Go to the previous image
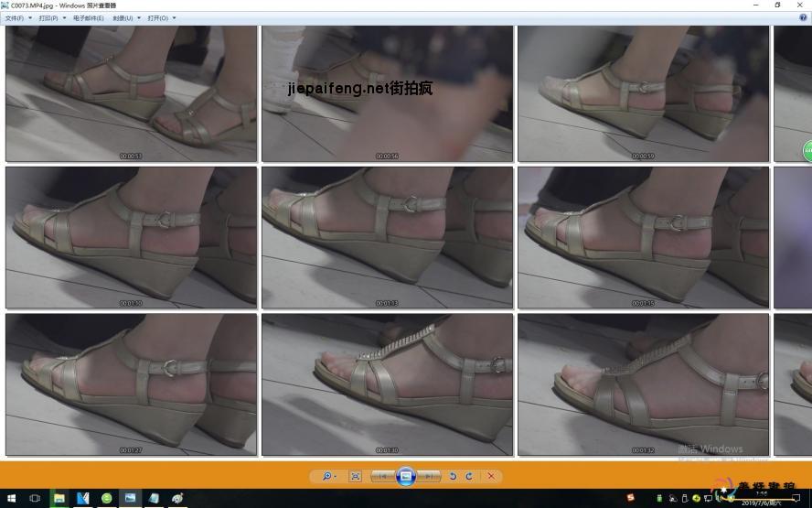Viewport: 812px width, 508px height. [384, 476]
